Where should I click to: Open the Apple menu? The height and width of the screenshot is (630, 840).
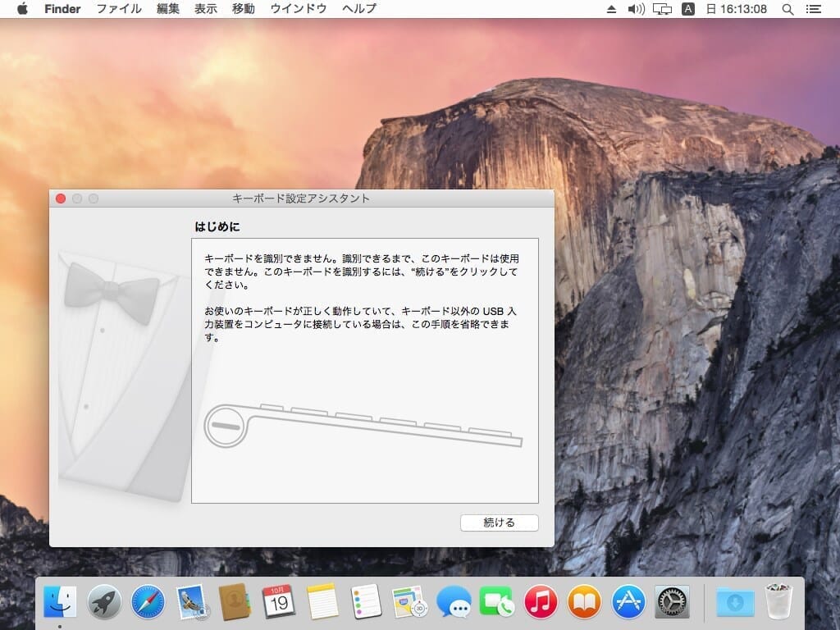[x=22, y=9]
